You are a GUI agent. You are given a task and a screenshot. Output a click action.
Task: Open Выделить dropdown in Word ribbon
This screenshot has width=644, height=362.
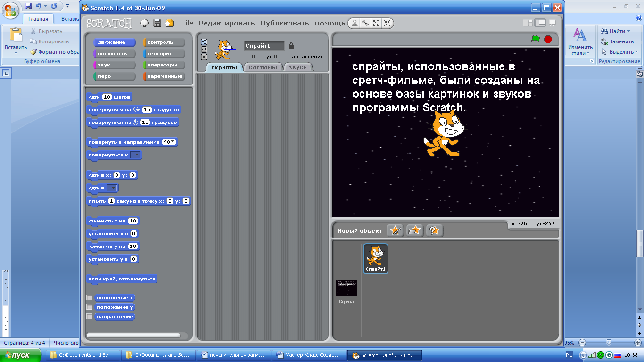636,52
